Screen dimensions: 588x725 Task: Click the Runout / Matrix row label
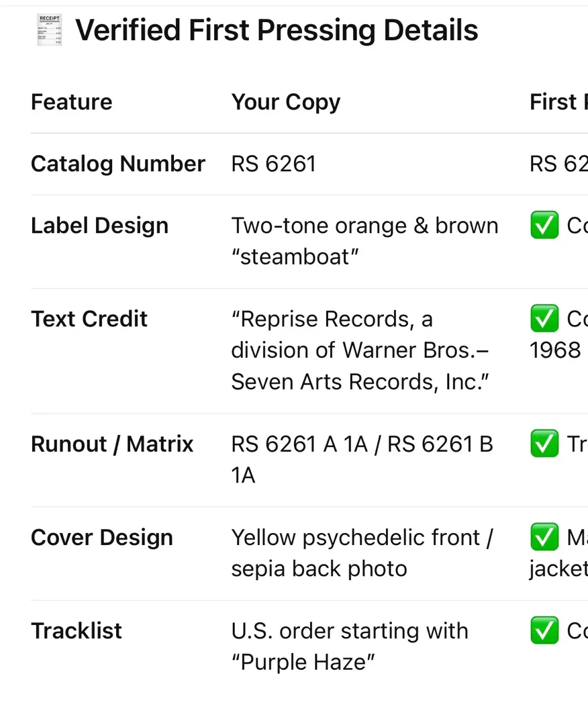click(111, 444)
